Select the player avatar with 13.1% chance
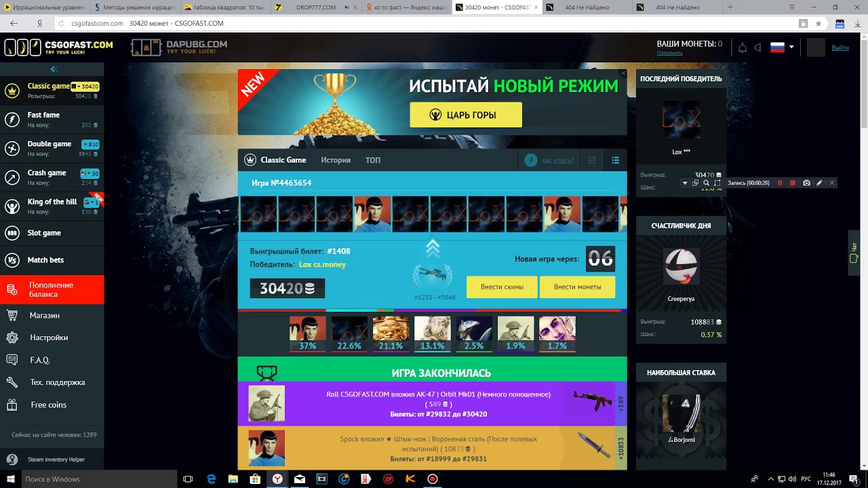 point(433,334)
